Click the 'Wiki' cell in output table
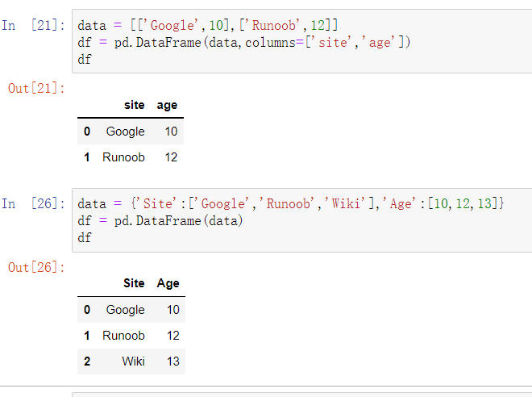The image size is (532, 397). (133, 361)
